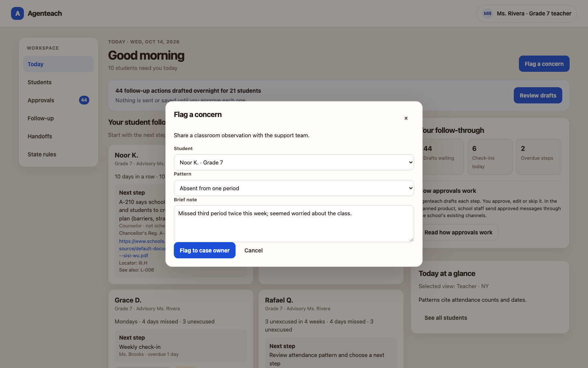Open the Student dropdown
Viewport: 588px width, 368px height.
(x=294, y=162)
